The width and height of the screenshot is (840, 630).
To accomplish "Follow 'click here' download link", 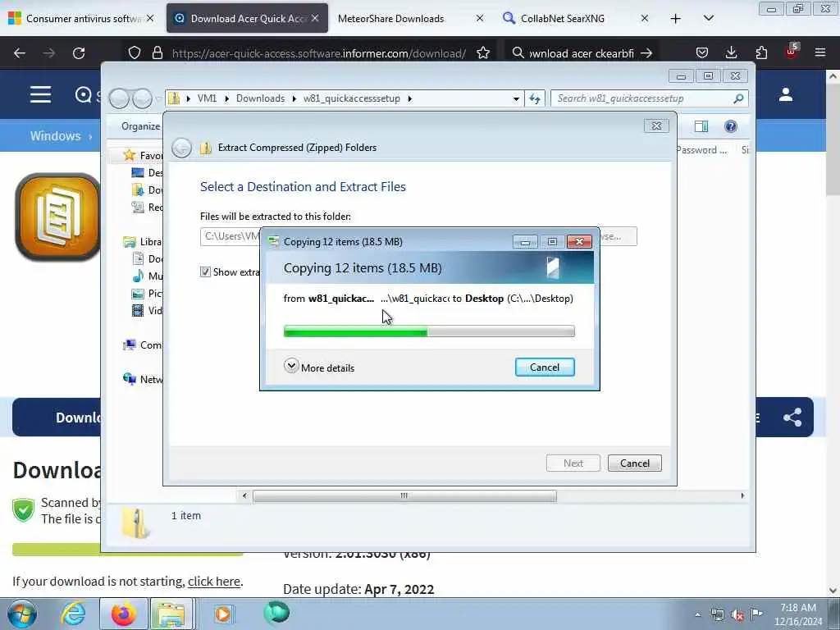I will pyautogui.click(x=214, y=582).
